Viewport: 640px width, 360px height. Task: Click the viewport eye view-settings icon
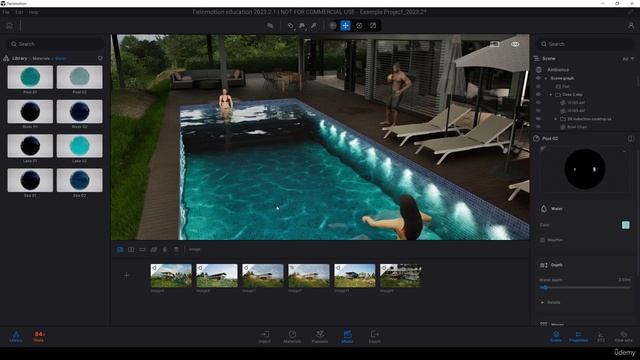click(x=515, y=44)
